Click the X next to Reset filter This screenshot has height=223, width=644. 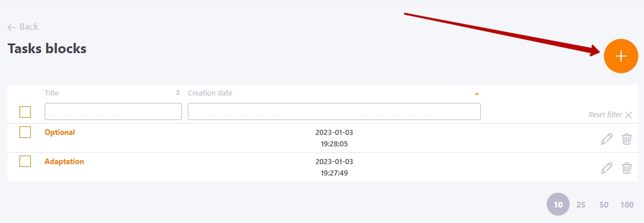point(629,115)
